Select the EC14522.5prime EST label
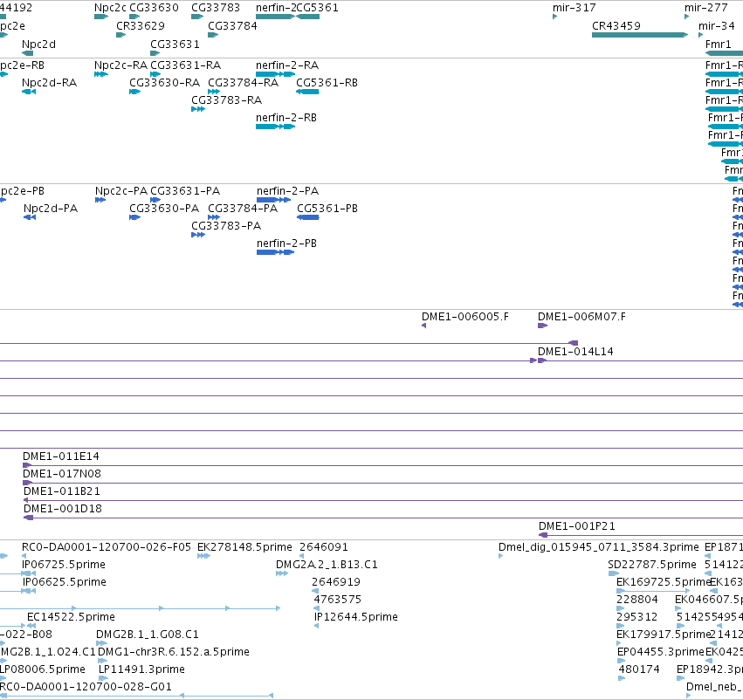This screenshot has width=743, height=700. pos(71,616)
